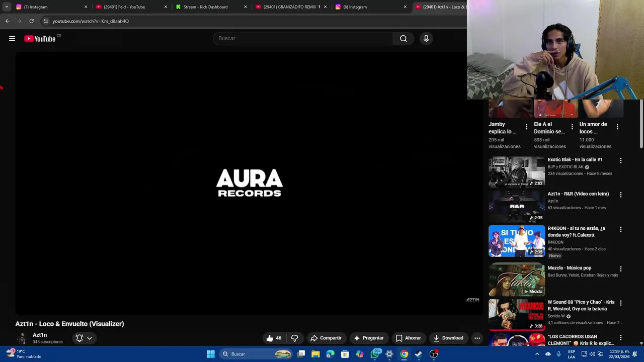Open Mezcla - Música pop thumbnail
Image resolution: width=644 pixels, height=362 pixels.
pyautogui.click(x=517, y=280)
